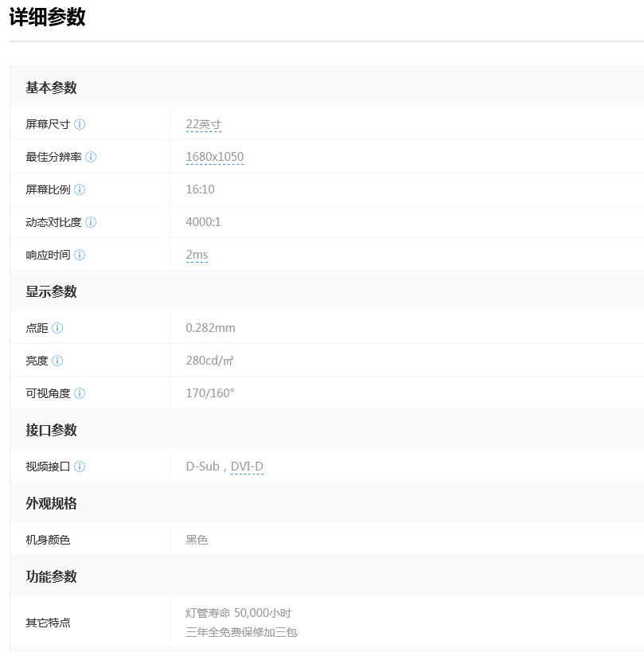Click the info icon beside 点距
This screenshot has width=644, height=652.
(60, 328)
